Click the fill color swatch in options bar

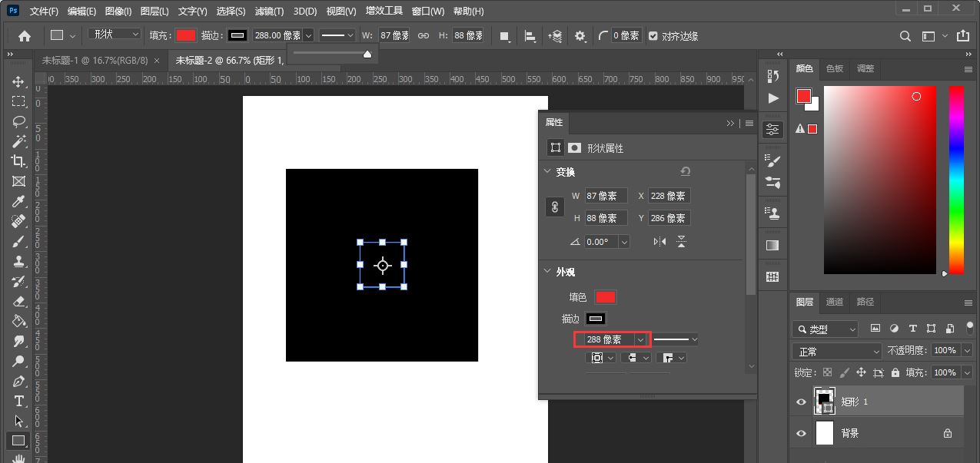[x=185, y=35]
